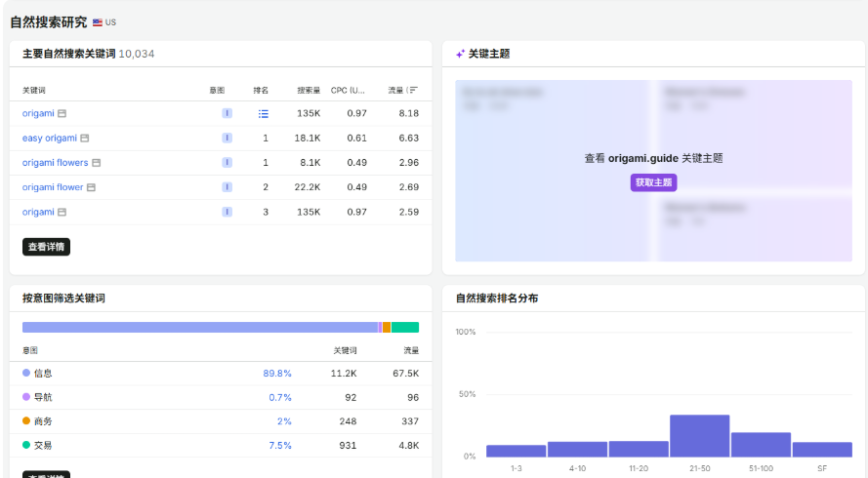Click the 2% link for 商务 intent
Screen dimensions: 868x478
click(284, 421)
